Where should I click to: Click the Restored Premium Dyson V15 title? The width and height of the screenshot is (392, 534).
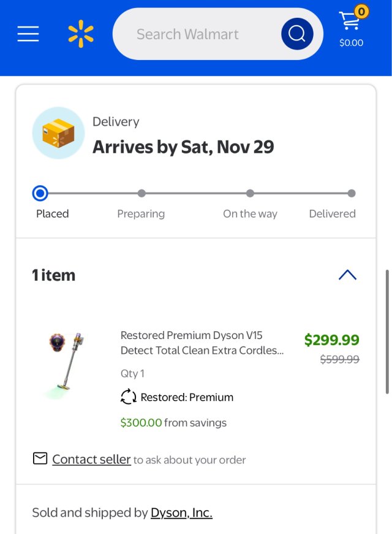[202, 343]
